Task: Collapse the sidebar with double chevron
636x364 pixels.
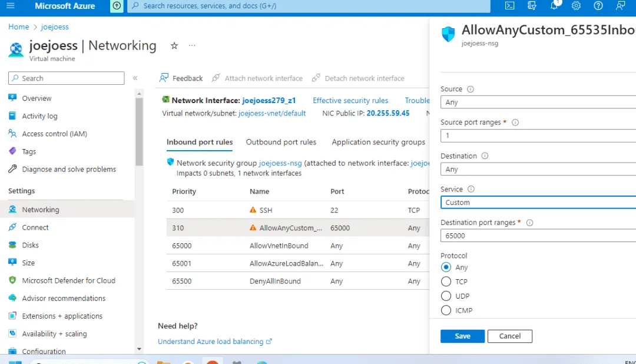Action: (135, 78)
